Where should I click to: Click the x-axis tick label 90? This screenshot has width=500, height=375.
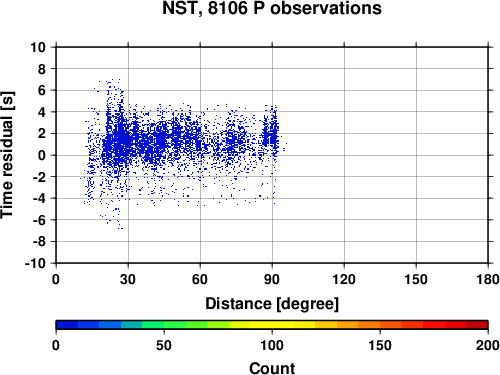coord(272,279)
